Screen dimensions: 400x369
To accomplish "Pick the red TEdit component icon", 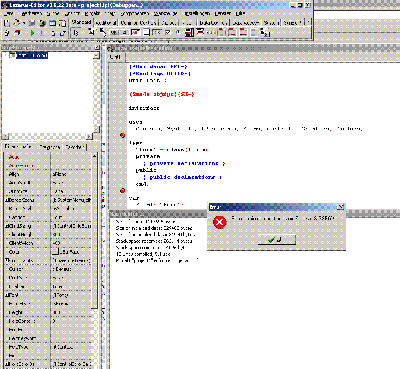I will coord(135,32).
